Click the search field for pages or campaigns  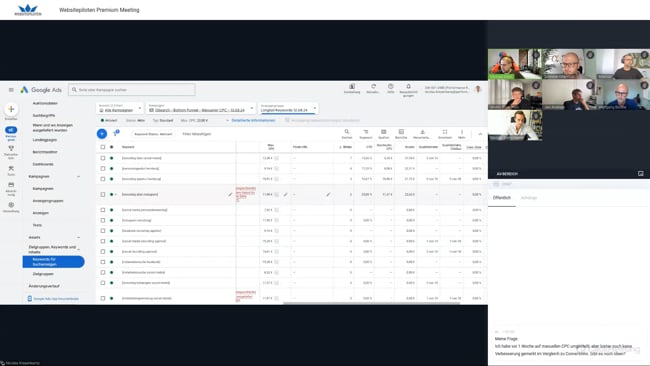[132, 90]
